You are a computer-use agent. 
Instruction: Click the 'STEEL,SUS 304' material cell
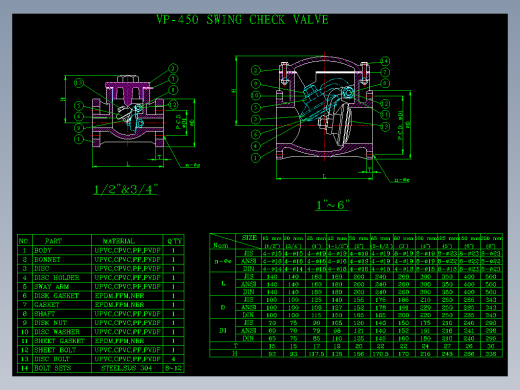point(127,368)
